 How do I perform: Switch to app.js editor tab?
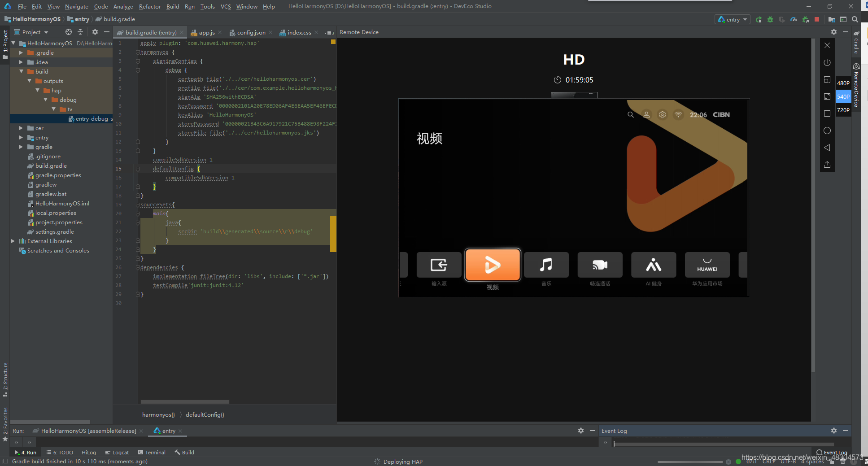pos(206,33)
